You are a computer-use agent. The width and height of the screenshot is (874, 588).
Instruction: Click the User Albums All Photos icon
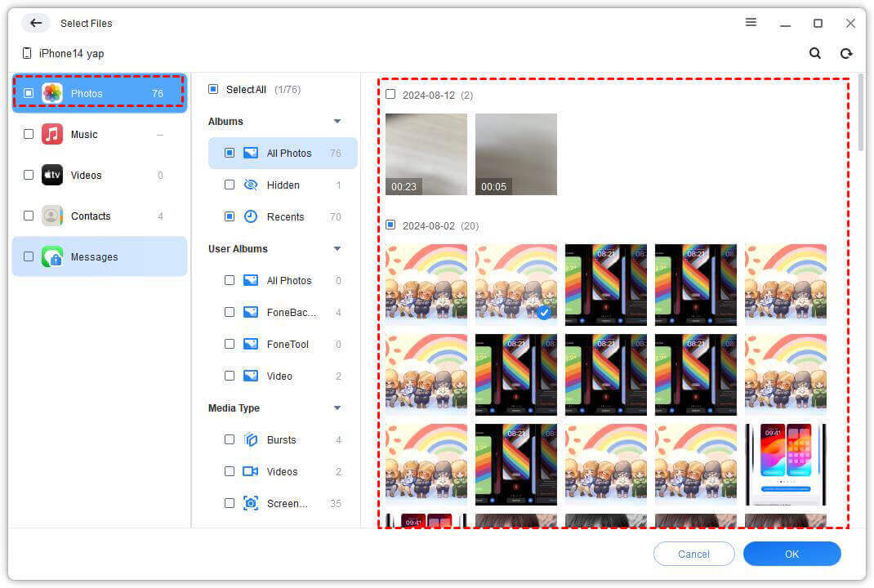[x=251, y=280]
